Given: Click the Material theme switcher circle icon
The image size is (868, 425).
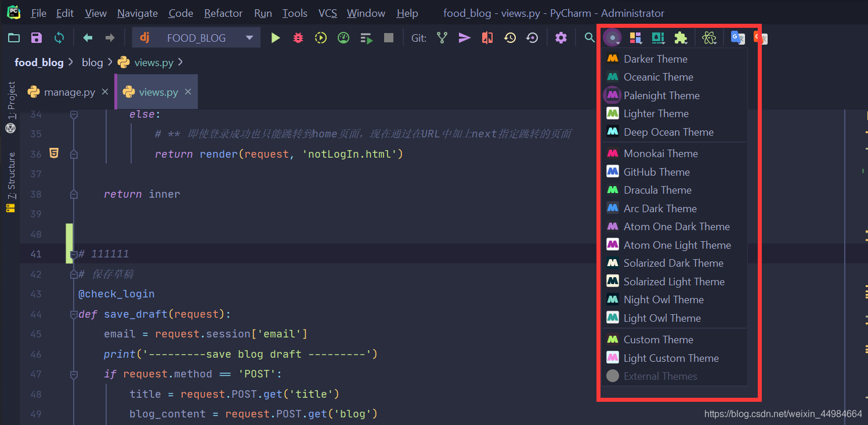Looking at the screenshot, I should [x=612, y=38].
